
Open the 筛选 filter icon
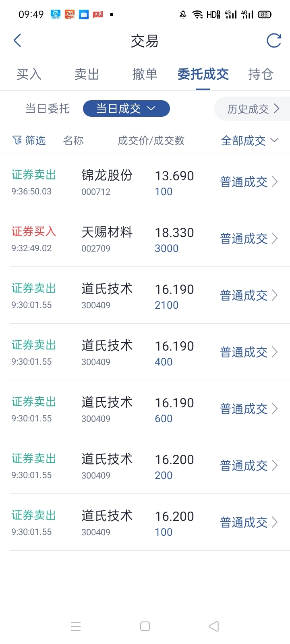(x=17, y=140)
